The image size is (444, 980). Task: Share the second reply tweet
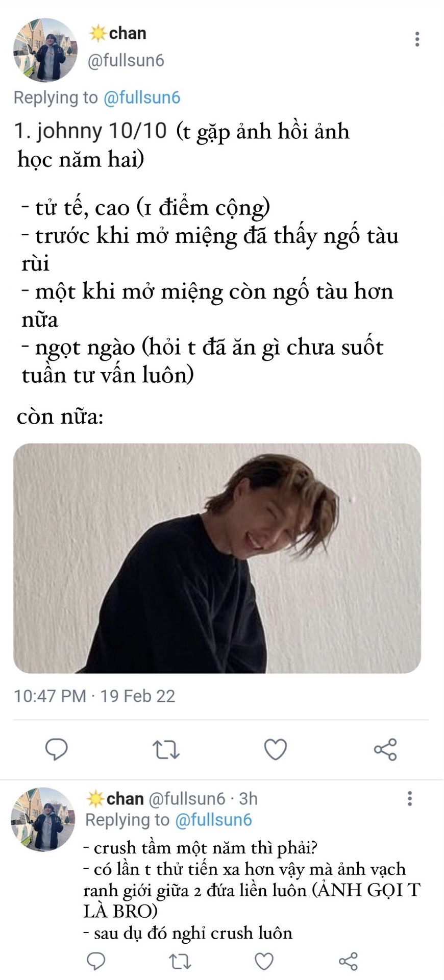pos(348,962)
